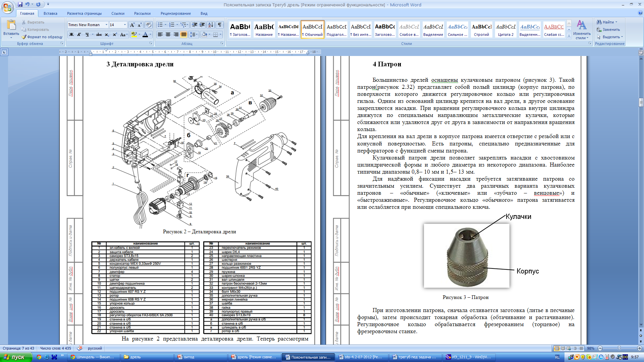Click the Windows пуск start button
This screenshot has width=644, height=362.
16,357
